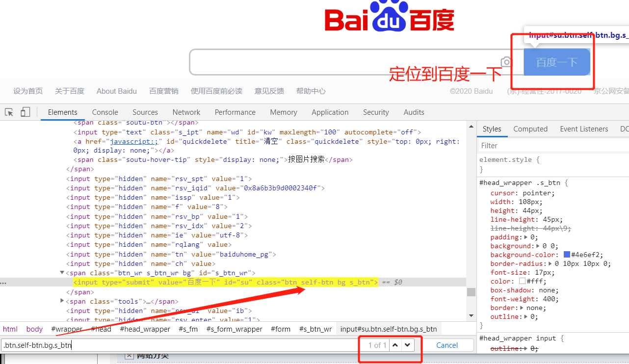
Task: Open the About Baidu link
Action: (x=117, y=91)
